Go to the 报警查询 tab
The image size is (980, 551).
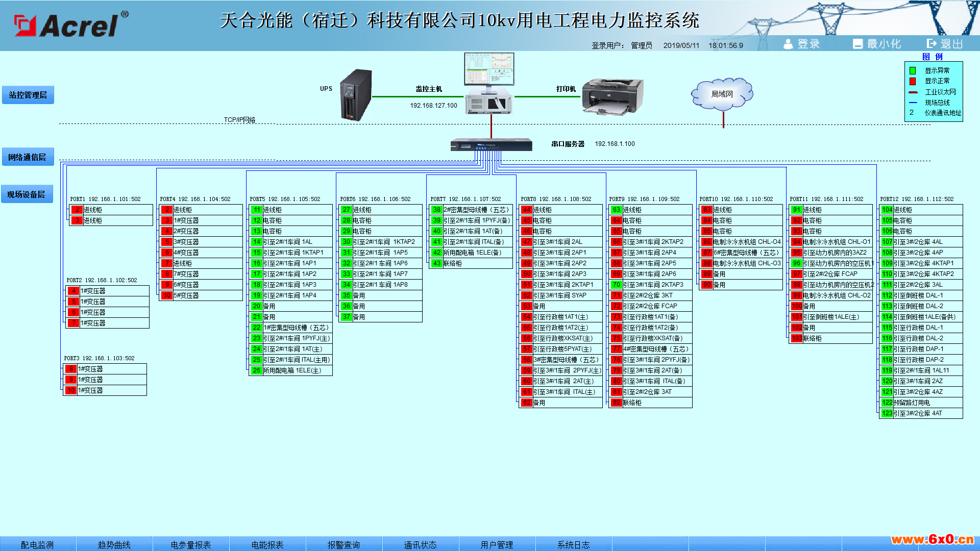click(344, 544)
